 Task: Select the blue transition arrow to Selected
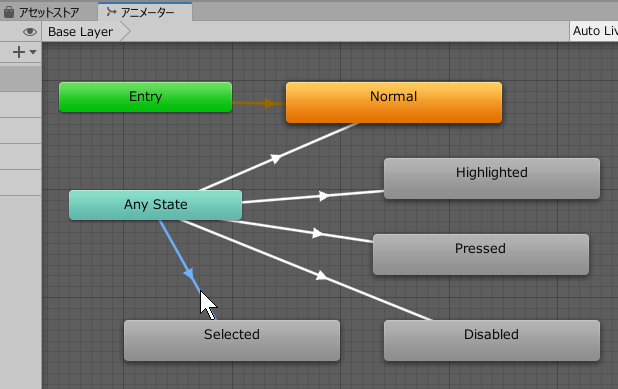[189, 273]
